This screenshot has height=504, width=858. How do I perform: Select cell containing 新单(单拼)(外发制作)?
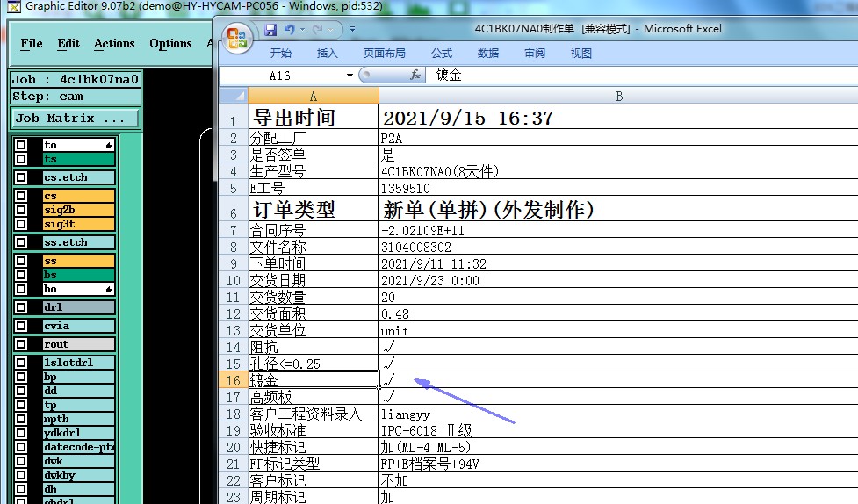[x=618, y=209]
